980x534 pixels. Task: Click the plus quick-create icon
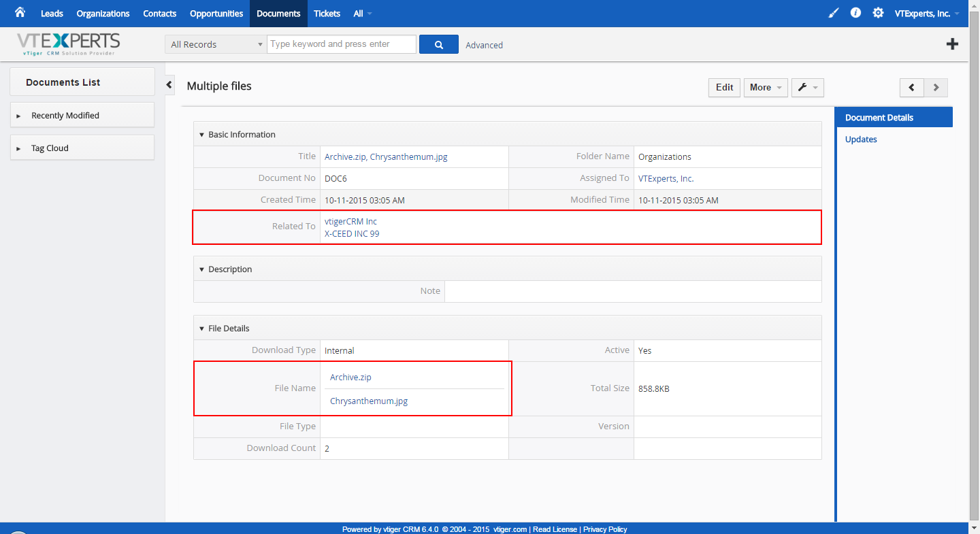coord(953,44)
